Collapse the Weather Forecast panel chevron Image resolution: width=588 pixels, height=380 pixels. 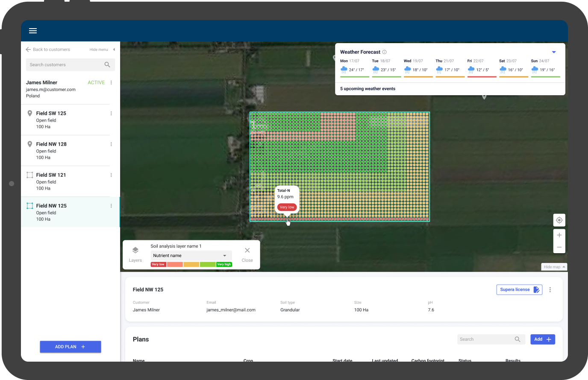click(554, 52)
